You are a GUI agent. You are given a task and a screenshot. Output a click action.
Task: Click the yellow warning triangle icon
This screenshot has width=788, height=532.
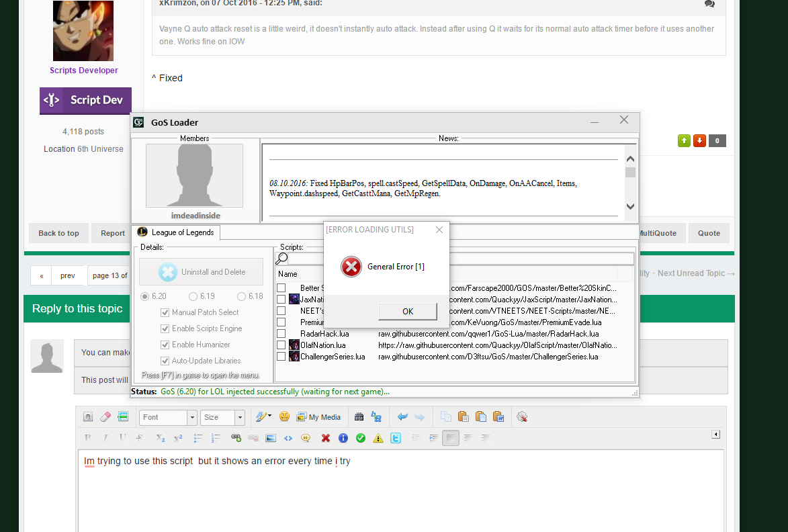click(378, 438)
